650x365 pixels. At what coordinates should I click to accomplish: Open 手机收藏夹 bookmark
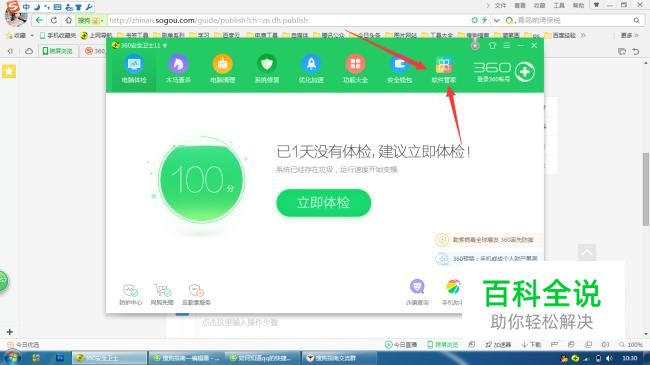[58, 36]
